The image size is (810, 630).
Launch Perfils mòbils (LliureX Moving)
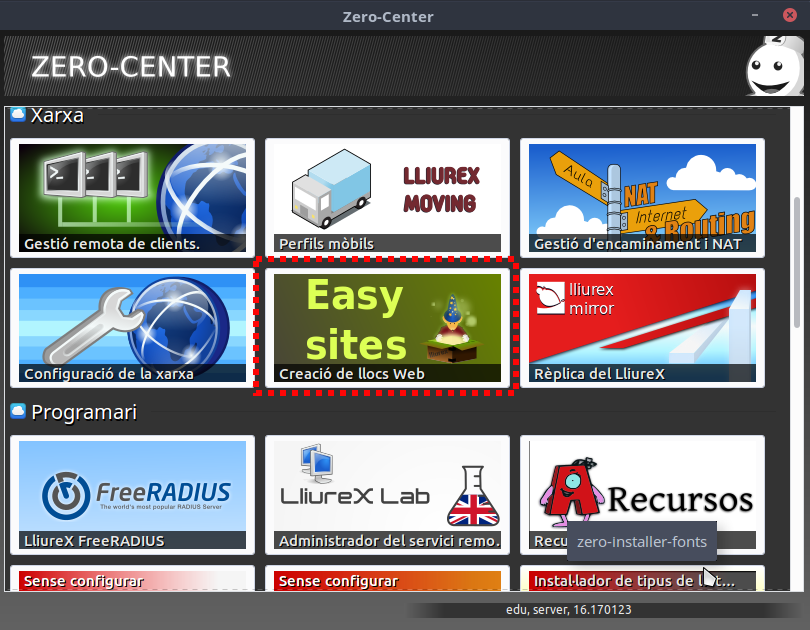pyautogui.click(x=387, y=196)
